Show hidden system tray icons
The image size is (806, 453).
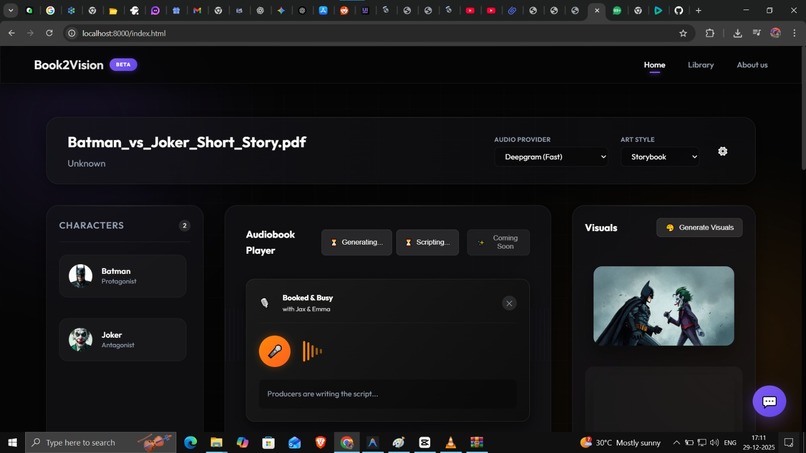pos(676,442)
